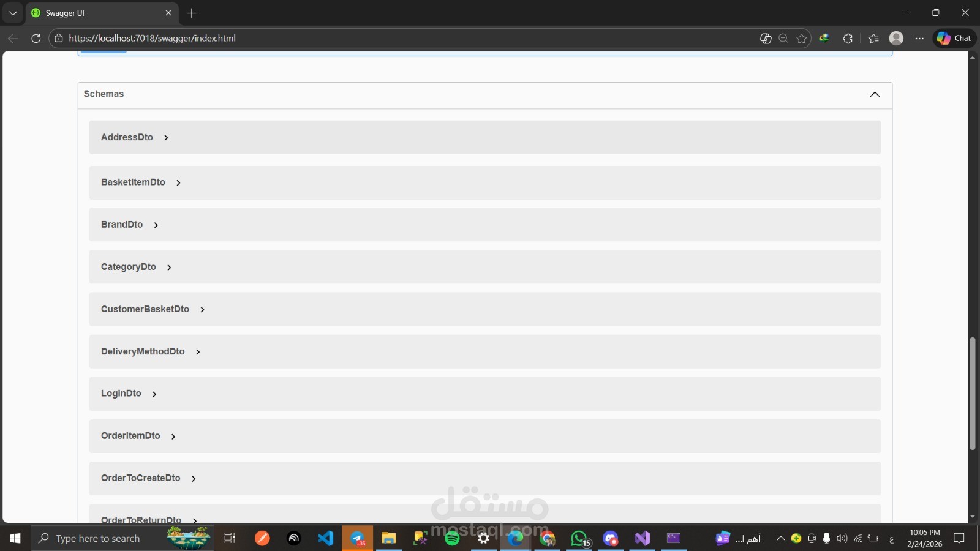Open WhatsApp from the taskbar
980x551 pixels.
pyautogui.click(x=579, y=538)
